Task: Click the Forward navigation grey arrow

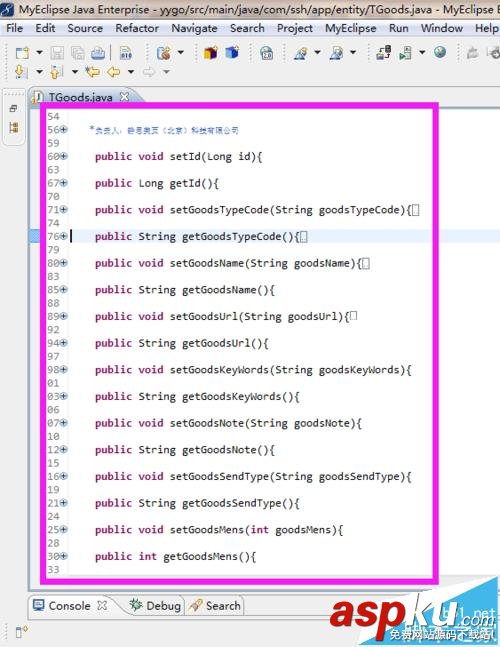Action: [x=149, y=72]
